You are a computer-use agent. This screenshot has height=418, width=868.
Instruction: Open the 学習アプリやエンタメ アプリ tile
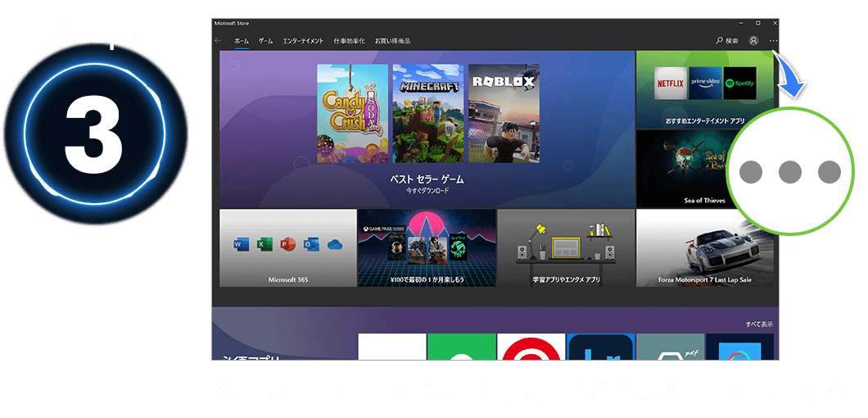566,248
